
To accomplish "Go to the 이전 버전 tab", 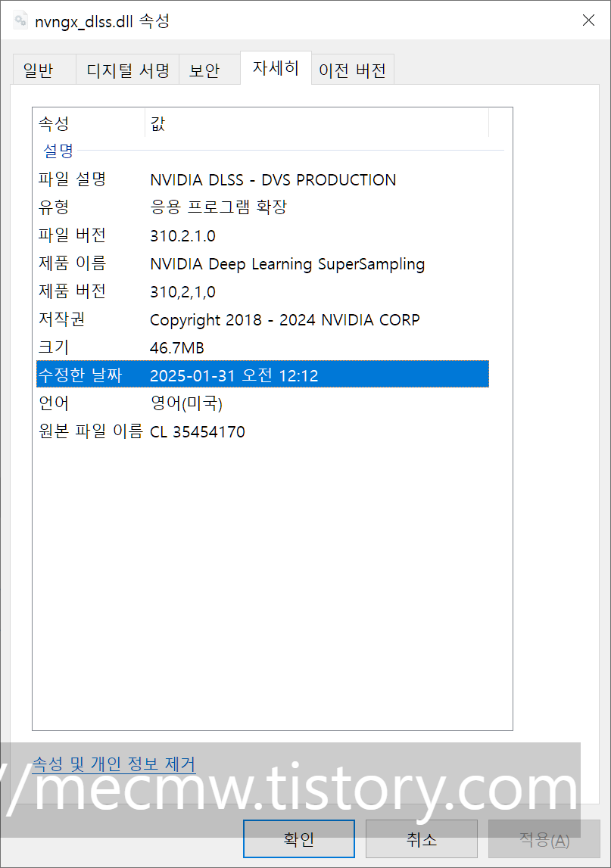I will coord(352,70).
